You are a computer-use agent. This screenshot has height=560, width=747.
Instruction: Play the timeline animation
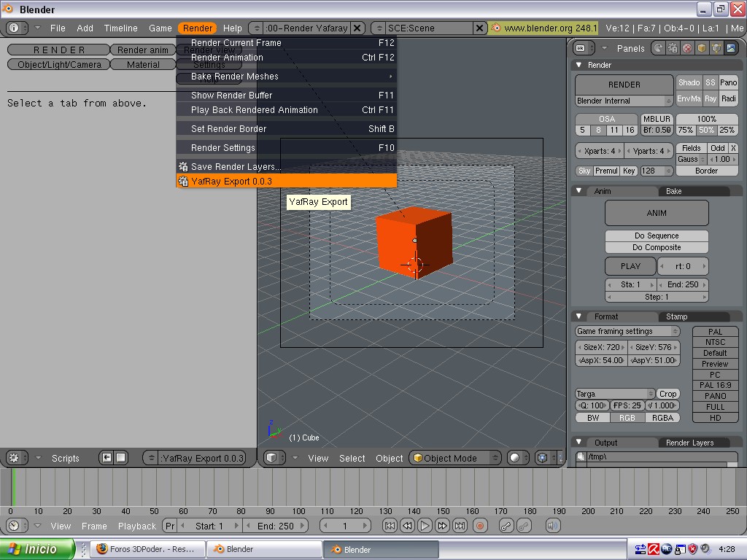425,526
